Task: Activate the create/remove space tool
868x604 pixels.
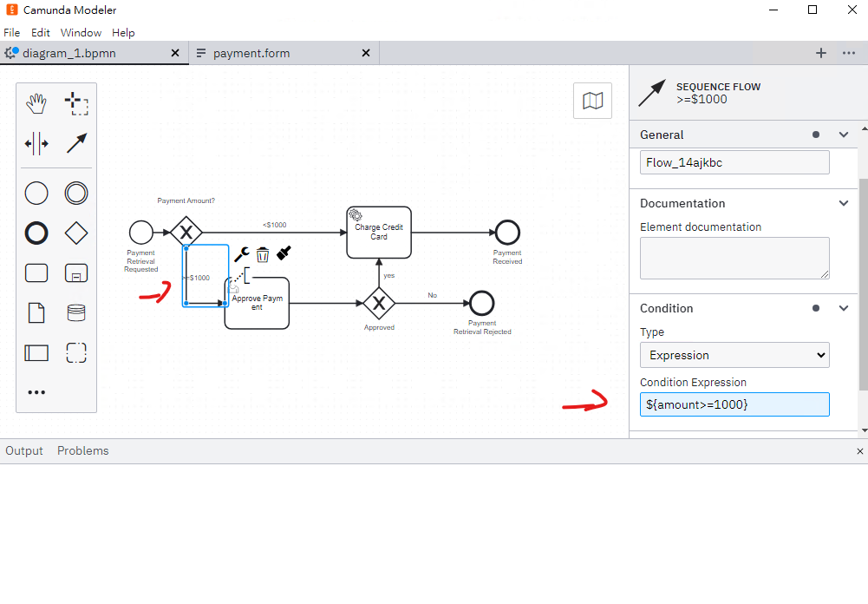Action: click(36, 143)
